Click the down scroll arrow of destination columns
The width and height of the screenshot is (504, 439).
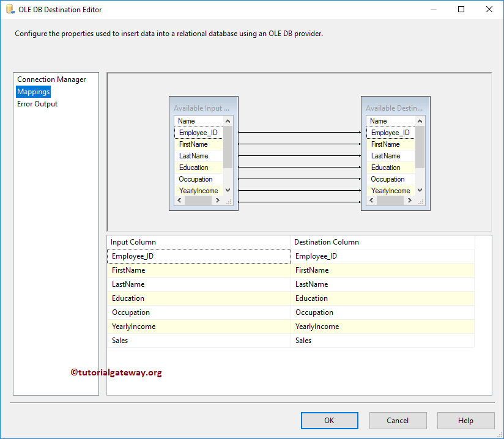420,190
